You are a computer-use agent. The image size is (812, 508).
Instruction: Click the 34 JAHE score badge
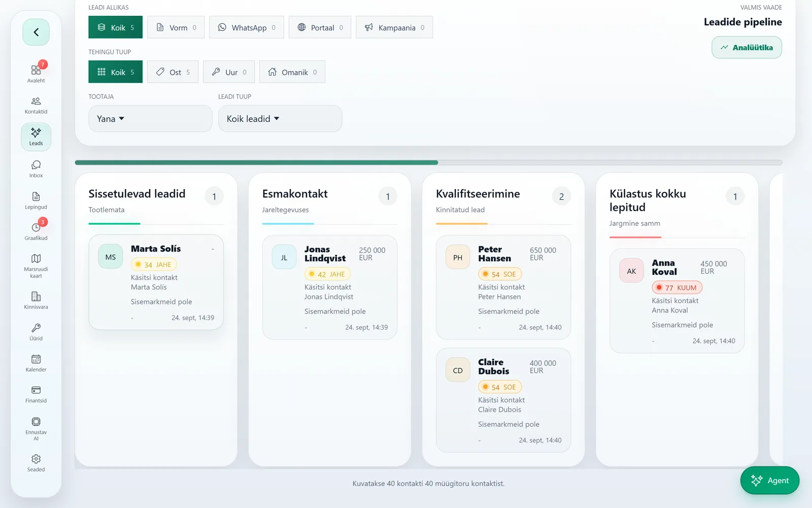(154, 264)
